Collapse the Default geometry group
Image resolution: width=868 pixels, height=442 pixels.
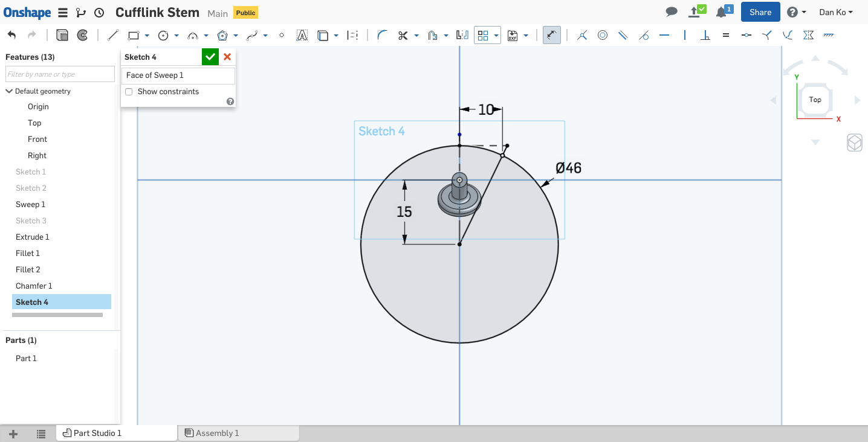pos(9,91)
